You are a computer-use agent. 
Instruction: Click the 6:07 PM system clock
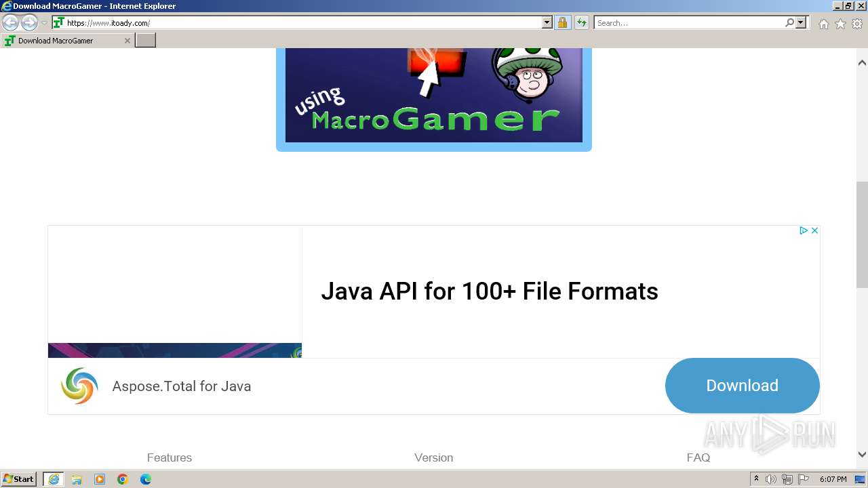833,479
